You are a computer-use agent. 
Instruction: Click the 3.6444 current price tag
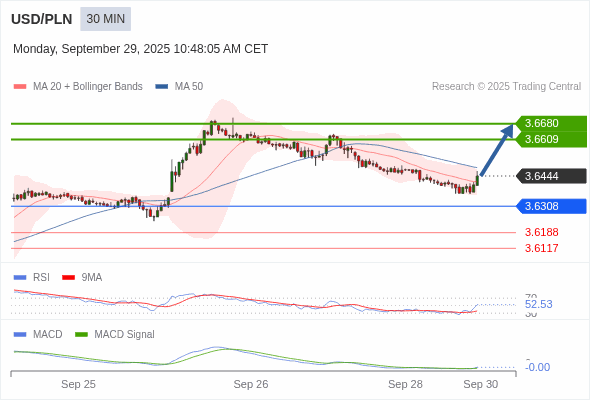[x=552, y=176]
